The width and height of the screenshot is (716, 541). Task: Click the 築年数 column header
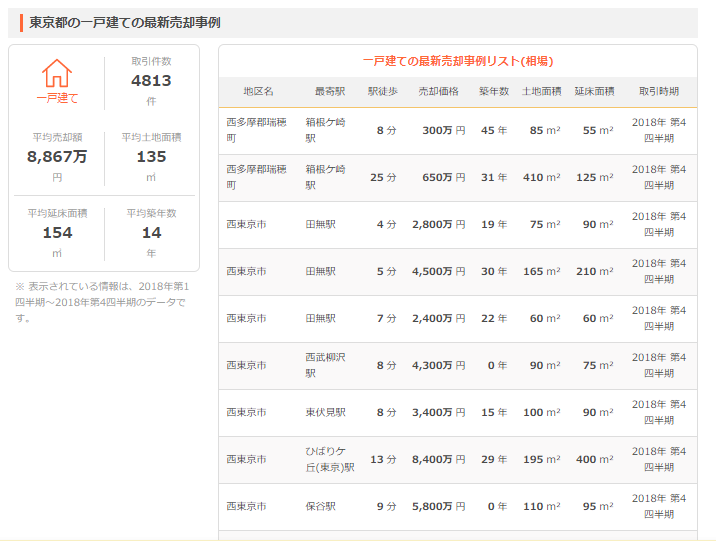pos(494,91)
